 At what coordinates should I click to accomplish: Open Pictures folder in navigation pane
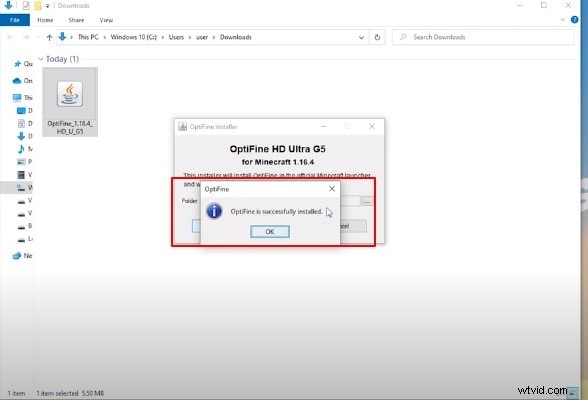25,162
